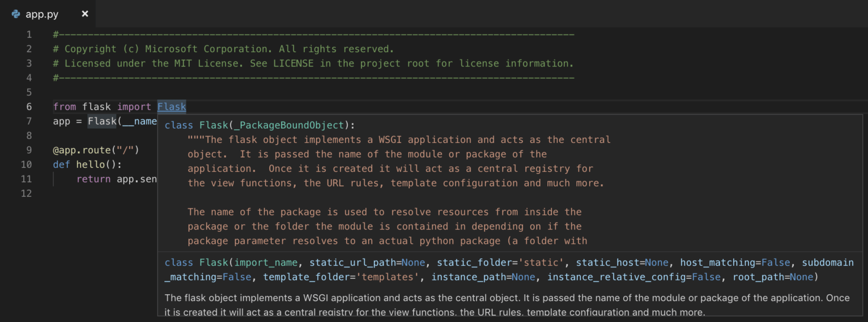This screenshot has width=868, height=322.
Task: Click line number 12 in gutter
Action: [26, 193]
